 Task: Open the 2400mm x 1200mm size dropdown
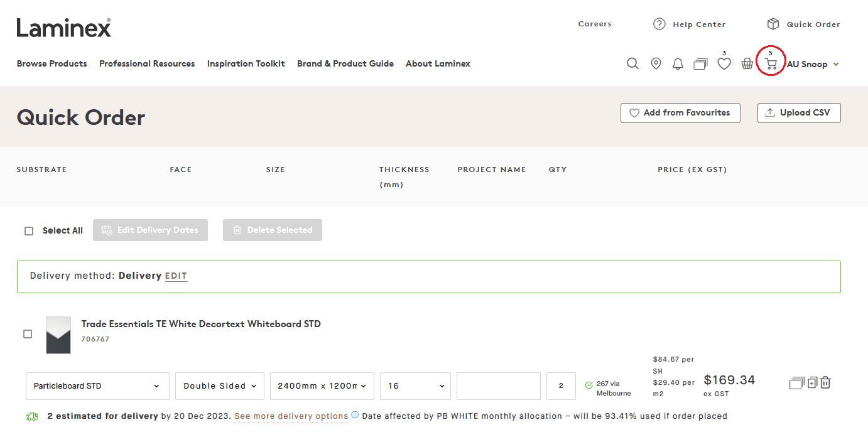(x=322, y=386)
